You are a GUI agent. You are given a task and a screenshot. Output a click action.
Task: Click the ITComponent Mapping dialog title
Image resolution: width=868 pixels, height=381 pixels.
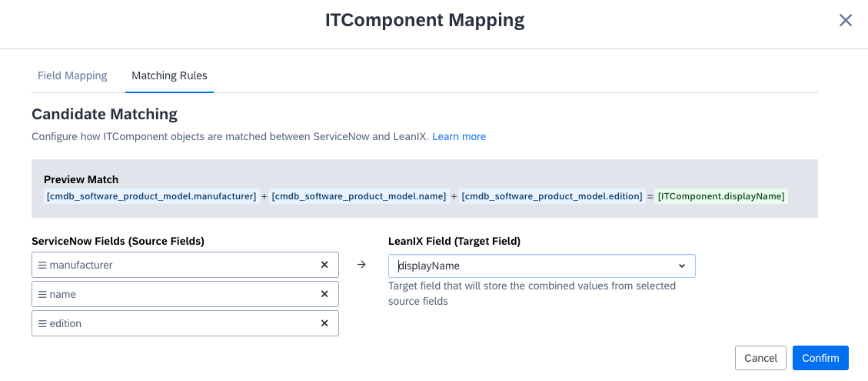point(424,21)
